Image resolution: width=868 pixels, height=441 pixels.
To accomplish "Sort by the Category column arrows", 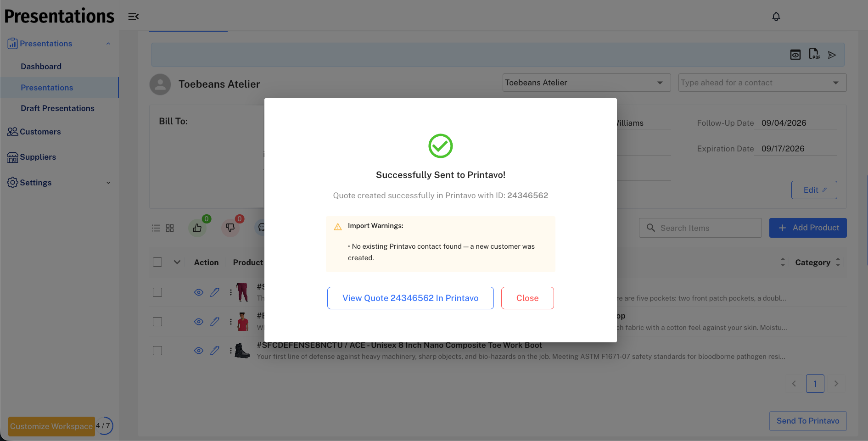I will point(838,262).
